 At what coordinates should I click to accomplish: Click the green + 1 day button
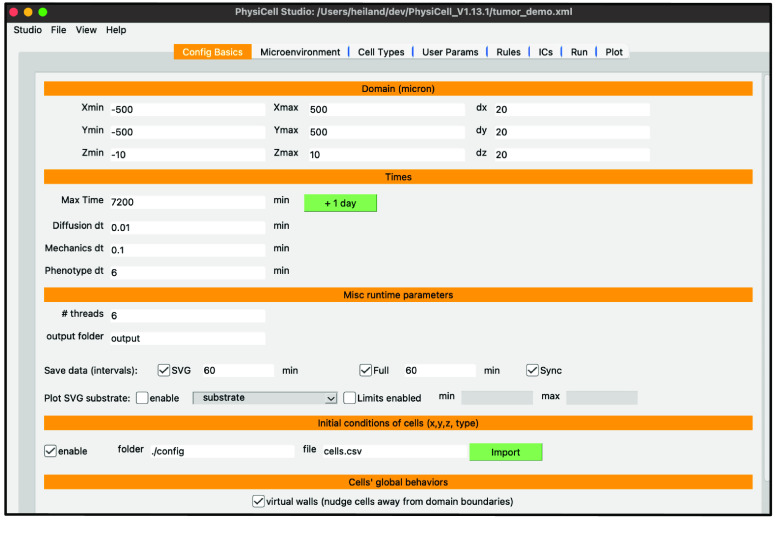click(x=340, y=203)
